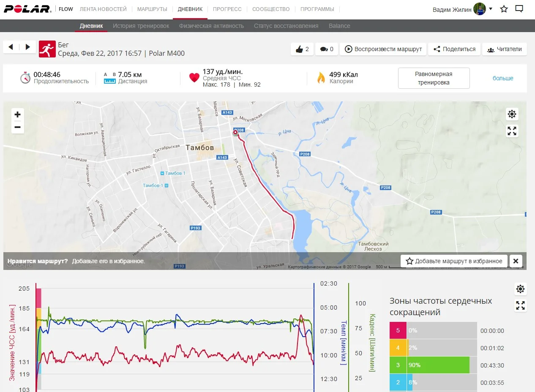Open МАРШРУТЫ menu
This screenshot has width=535, height=392.
click(x=152, y=9)
